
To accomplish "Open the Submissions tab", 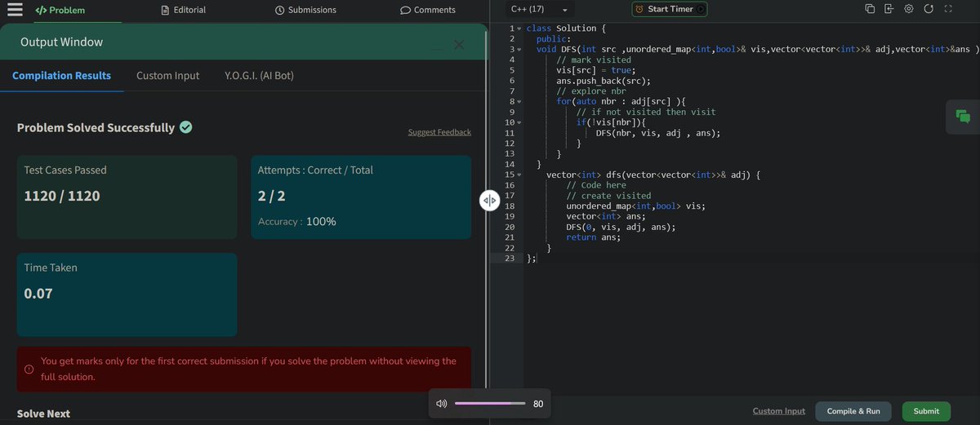I will (305, 10).
